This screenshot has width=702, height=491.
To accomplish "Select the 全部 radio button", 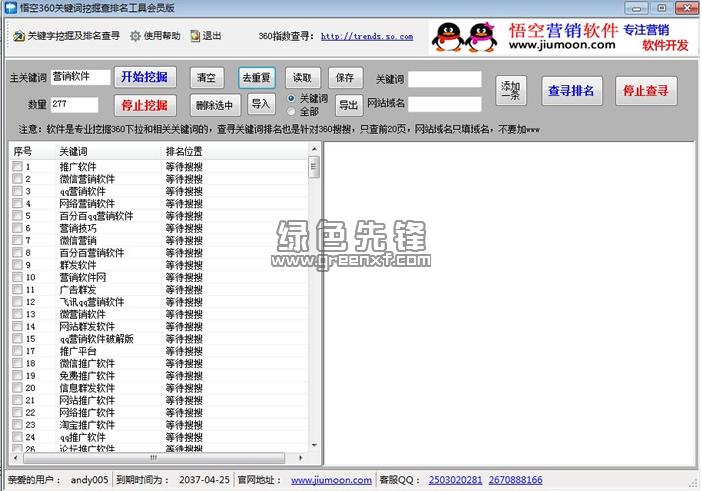I will point(291,111).
